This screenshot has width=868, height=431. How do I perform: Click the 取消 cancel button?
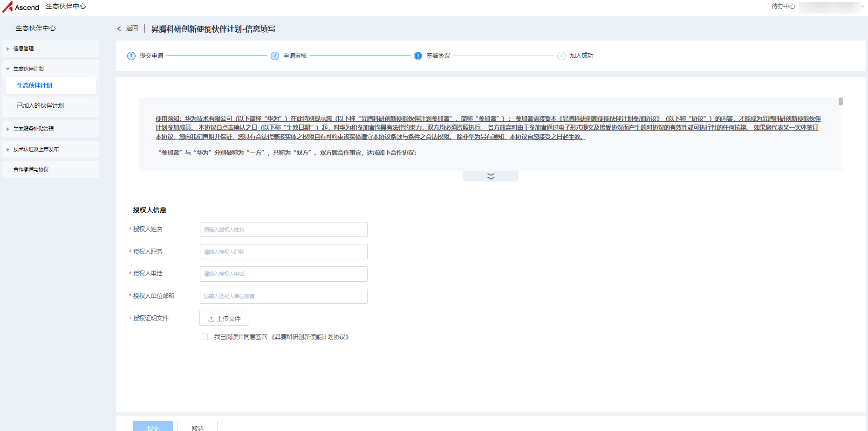pos(198,426)
